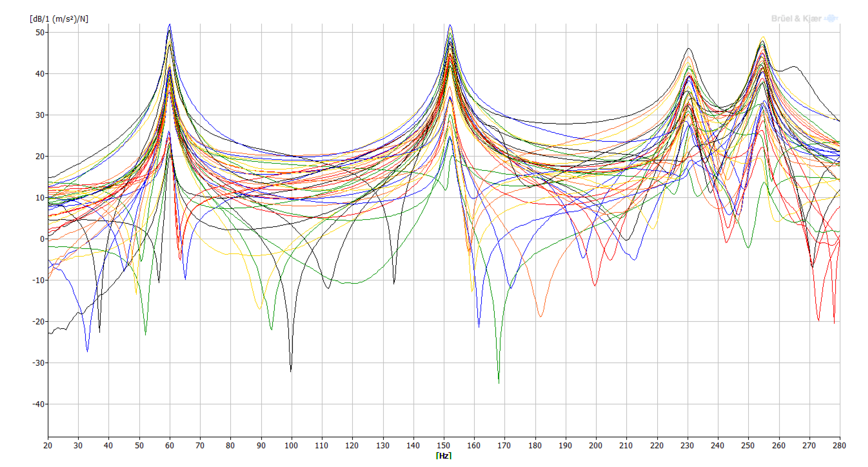Click the -20 dB y-axis tick label
868x467 pixels.
(x=38, y=322)
